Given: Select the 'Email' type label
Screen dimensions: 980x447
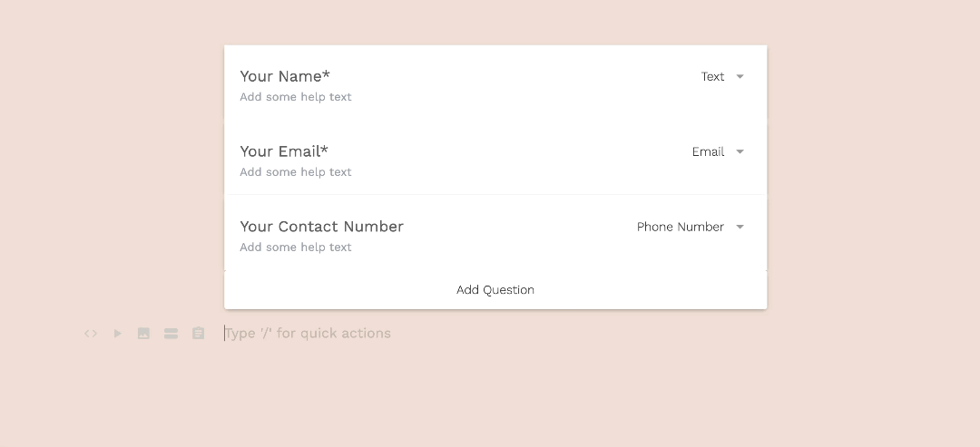Looking at the screenshot, I should [x=708, y=152].
